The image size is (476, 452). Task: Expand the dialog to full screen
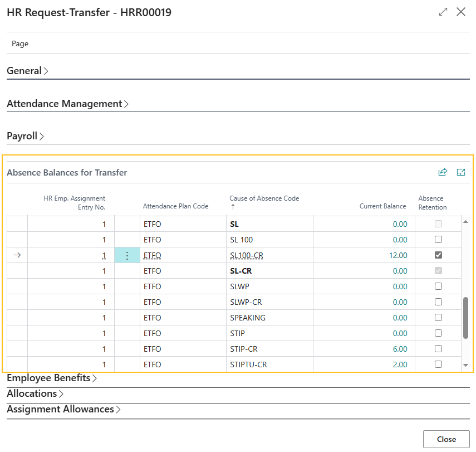[443, 12]
